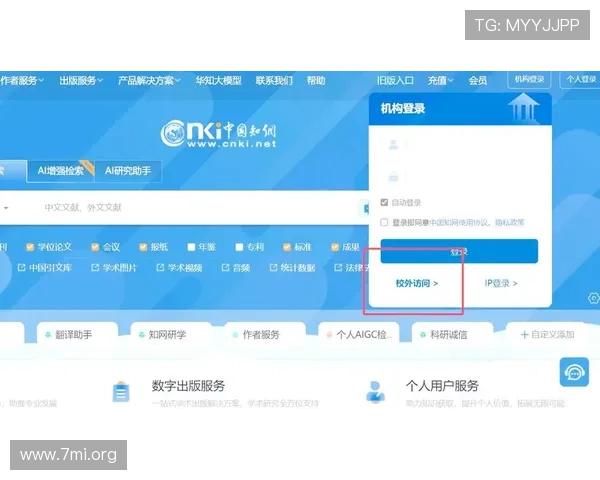Click the lock icon in password field
This screenshot has height=480, width=600.
click(393, 177)
